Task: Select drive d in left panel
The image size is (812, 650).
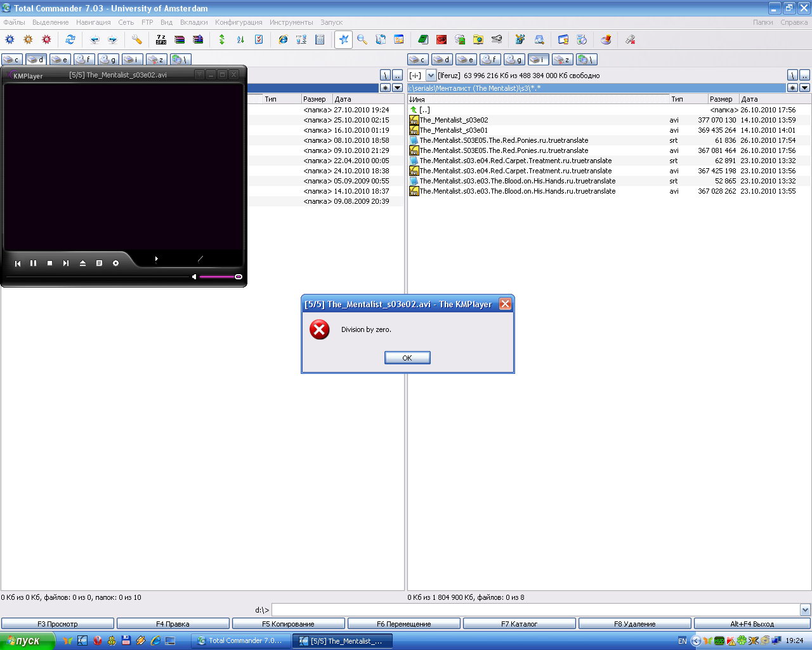Action: (x=36, y=59)
